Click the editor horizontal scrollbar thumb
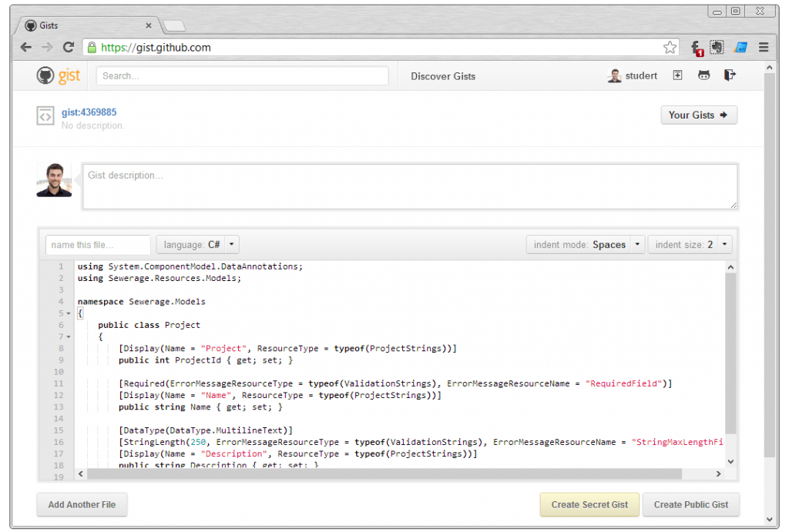 click(384, 473)
